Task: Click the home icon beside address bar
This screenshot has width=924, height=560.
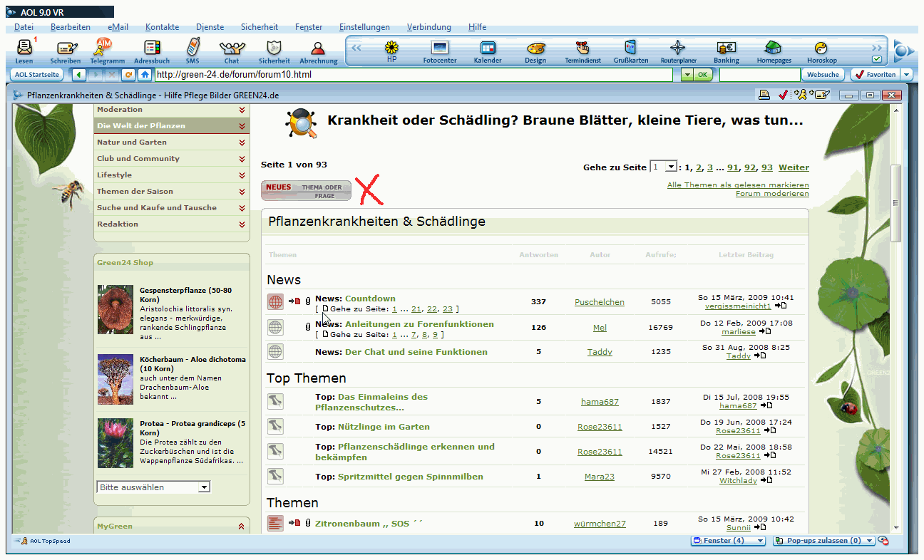Action: [x=145, y=75]
